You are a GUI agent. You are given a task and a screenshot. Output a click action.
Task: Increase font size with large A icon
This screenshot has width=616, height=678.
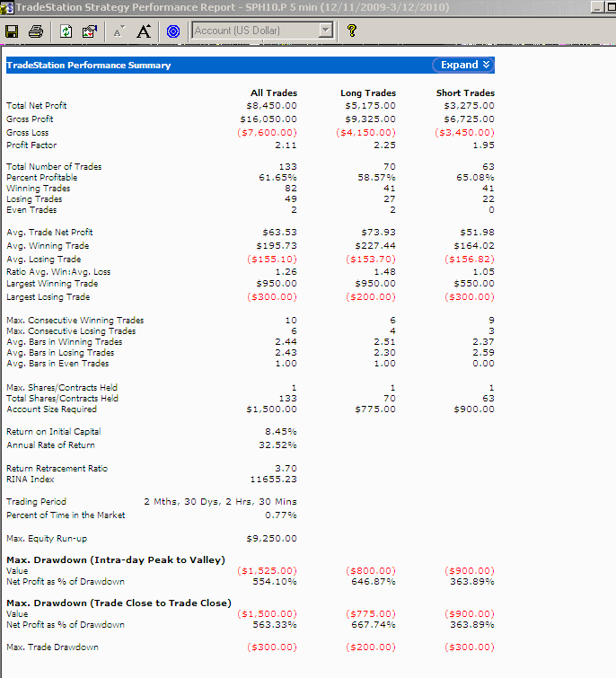pyautogui.click(x=144, y=31)
